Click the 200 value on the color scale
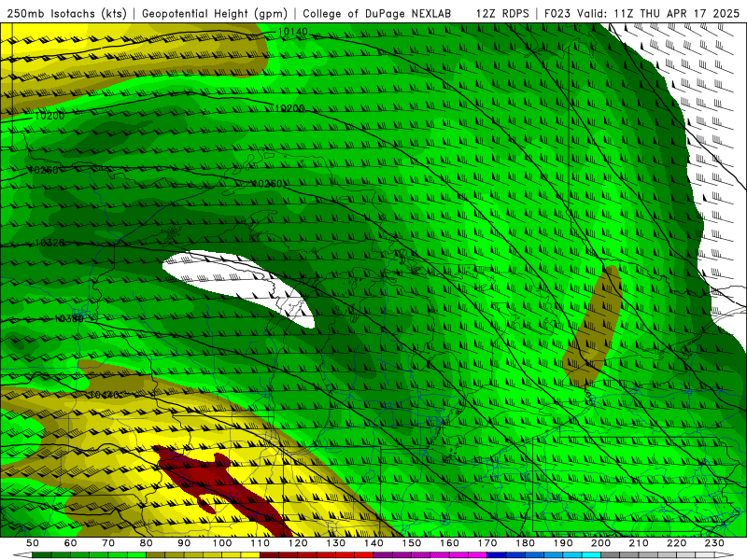The height and width of the screenshot is (560, 747). point(601,543)
